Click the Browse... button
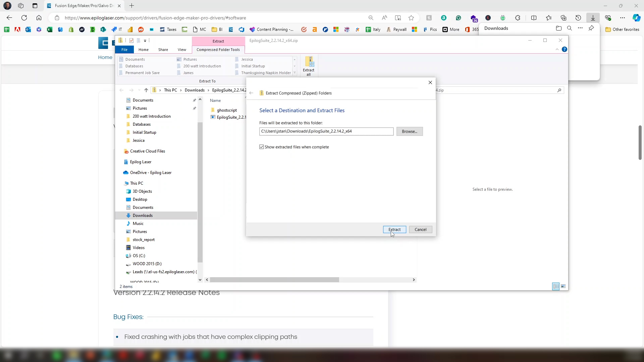 (409, 131)
